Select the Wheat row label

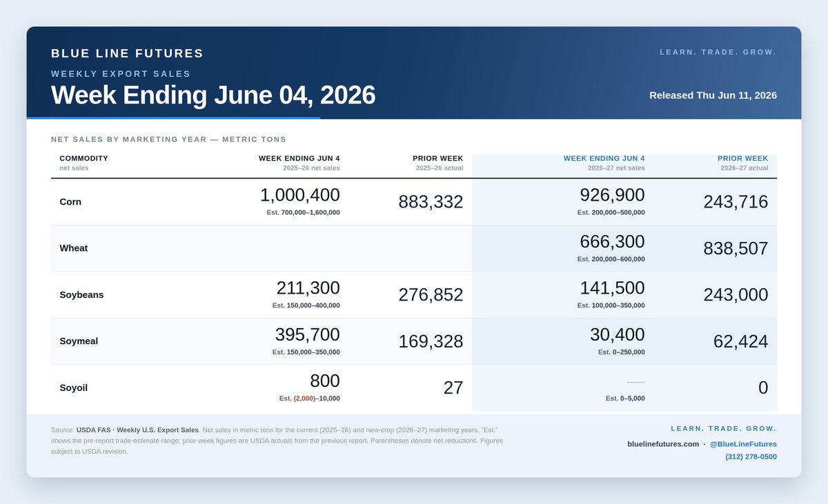pos(74,248)
